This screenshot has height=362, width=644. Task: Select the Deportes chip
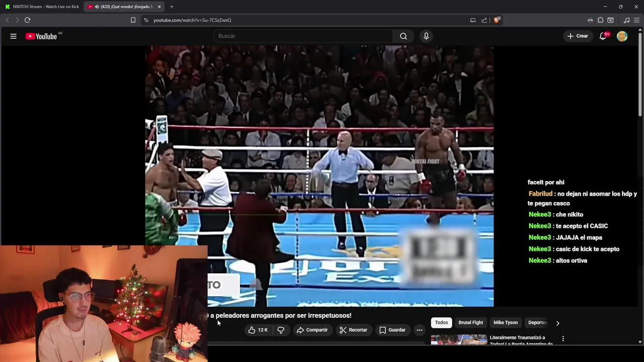[x=537, y=322]
